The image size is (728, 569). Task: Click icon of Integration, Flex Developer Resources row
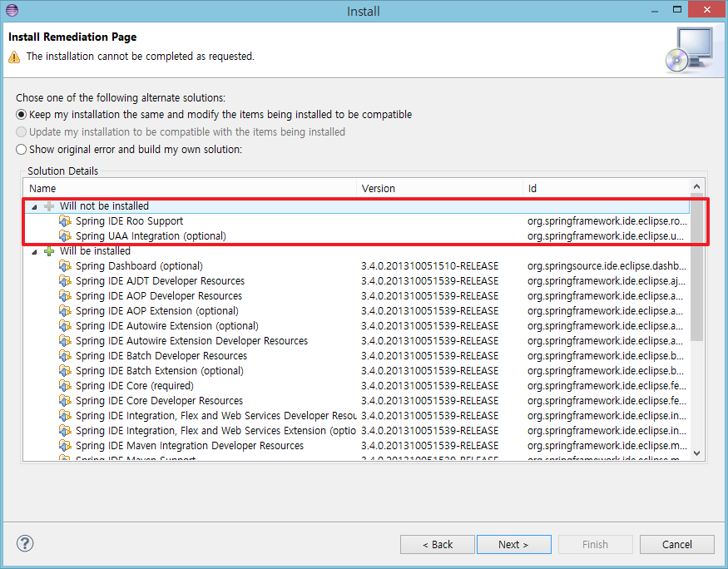pos(65,415)
